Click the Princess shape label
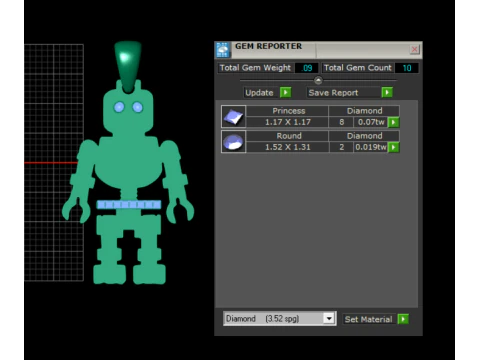This screenshot has width=480, height=360. coord(289,111)
